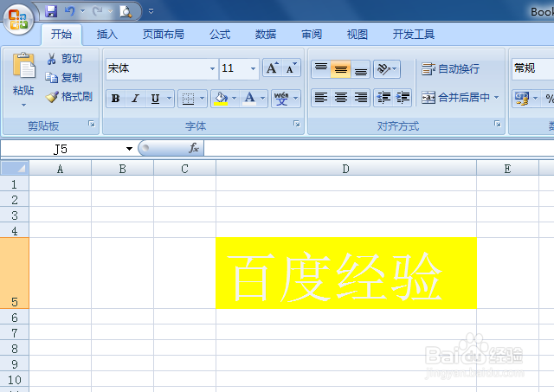Expand the 合并后居中 dropdown arrow
554x392 pixels.
496,97
